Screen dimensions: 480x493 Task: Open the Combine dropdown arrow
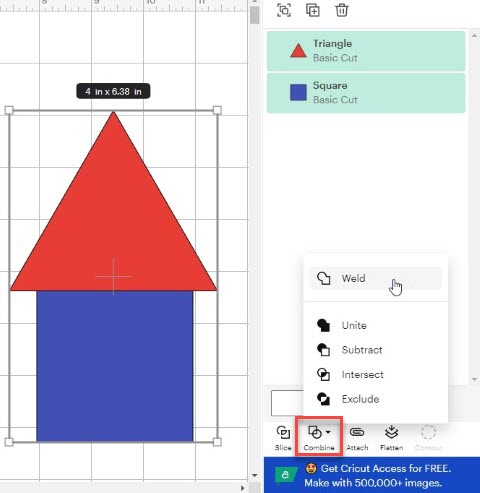point(328,432)
